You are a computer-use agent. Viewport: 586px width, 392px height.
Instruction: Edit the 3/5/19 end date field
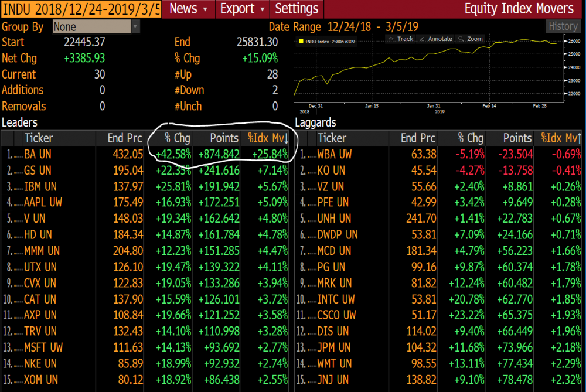(402, 26)
